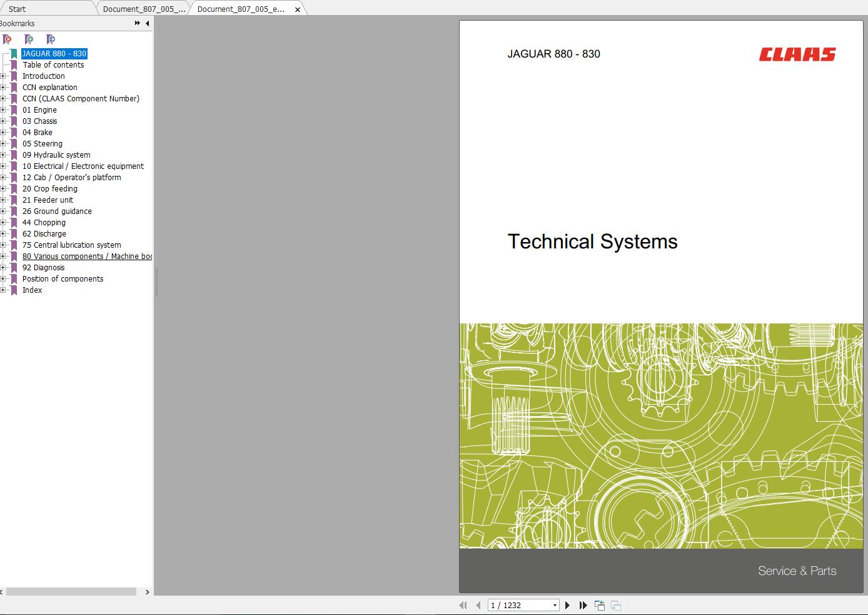Click the double-arrow panel options icon
This screenshot has width=868, height=615.
pos(138,23)
